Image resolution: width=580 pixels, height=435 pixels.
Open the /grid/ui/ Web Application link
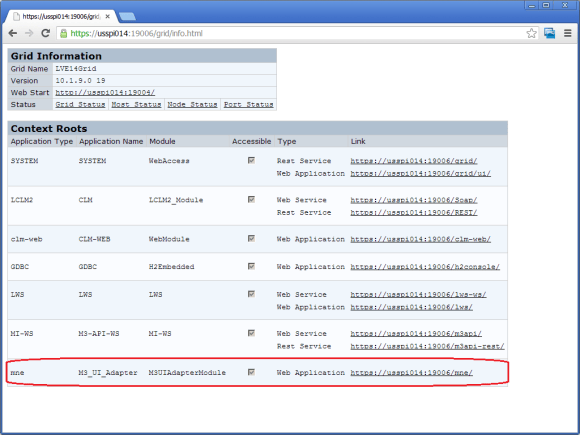point(421,173)
